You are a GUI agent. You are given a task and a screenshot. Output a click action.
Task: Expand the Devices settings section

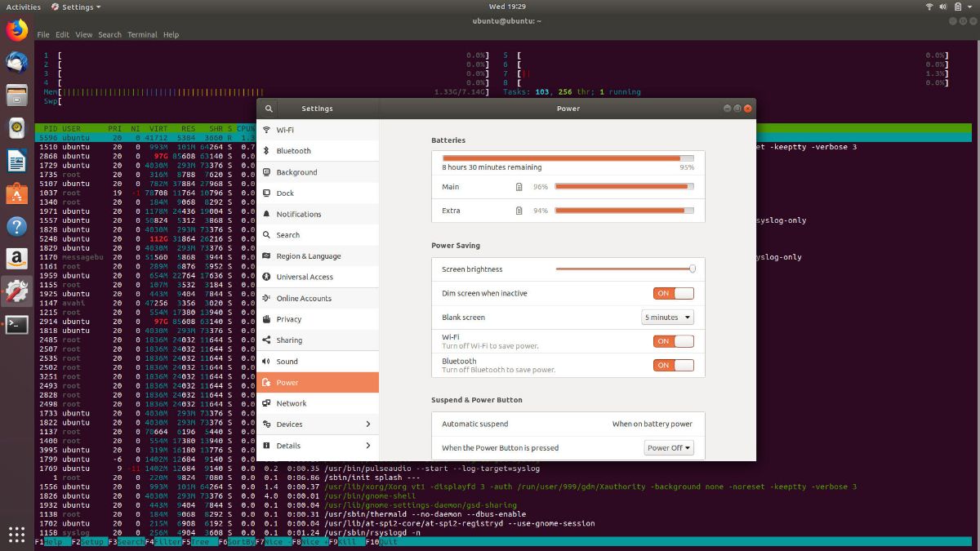317,424
